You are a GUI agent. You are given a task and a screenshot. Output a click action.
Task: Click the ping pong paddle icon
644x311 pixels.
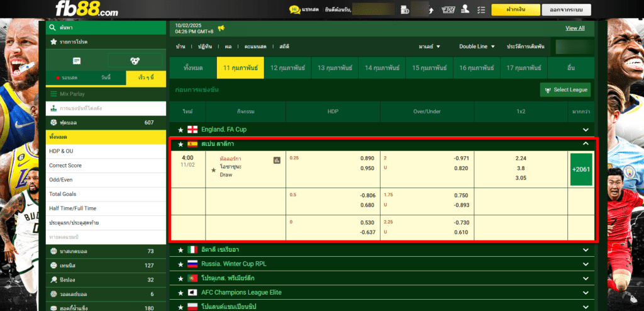point(53,280)
